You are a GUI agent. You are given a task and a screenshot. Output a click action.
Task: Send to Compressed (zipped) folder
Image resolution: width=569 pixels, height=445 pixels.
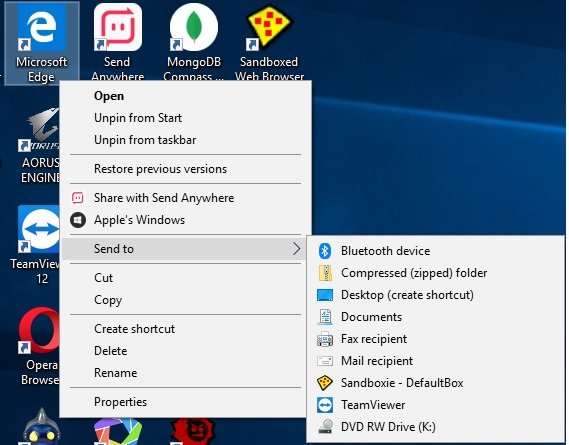point(435,273)
